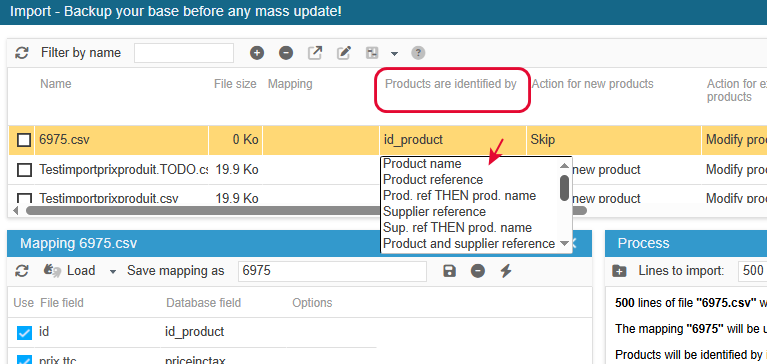Click the 19.9 Ko size of Testimportprixproduit.TODO.csv
This screenshot has height=364, width=767.
tap(237, 170)
